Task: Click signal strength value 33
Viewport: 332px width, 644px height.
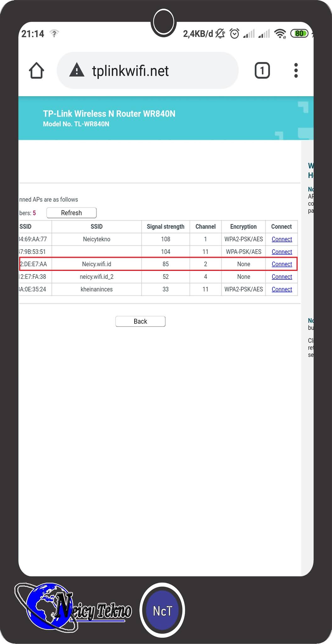Action: pyautogui.click(x=165, y=289)
